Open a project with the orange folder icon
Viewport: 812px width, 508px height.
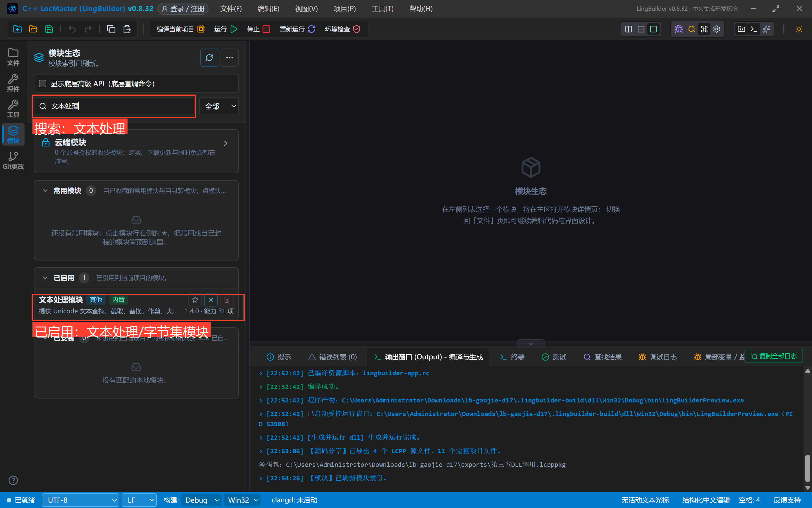tap(33, 29)
